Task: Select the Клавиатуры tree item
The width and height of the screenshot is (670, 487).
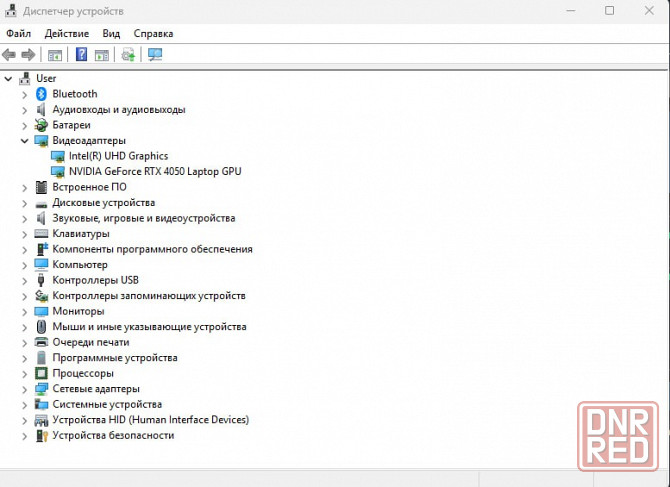Action: (81, 234)
